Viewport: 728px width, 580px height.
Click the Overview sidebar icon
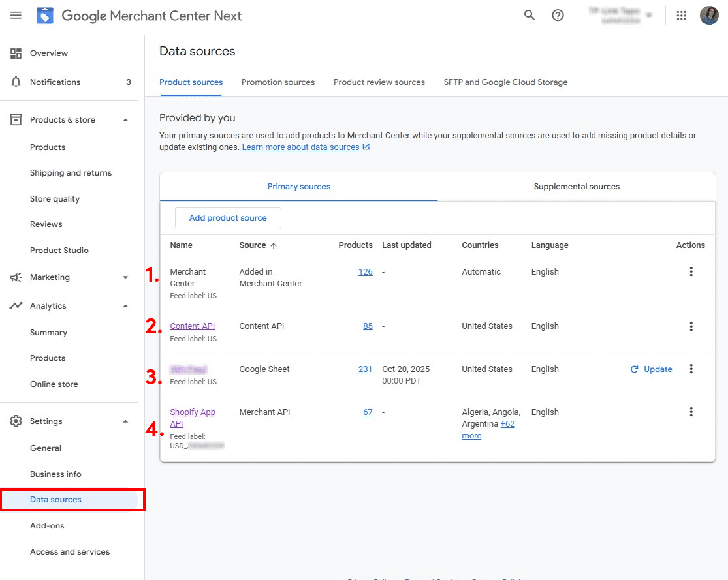15,53
